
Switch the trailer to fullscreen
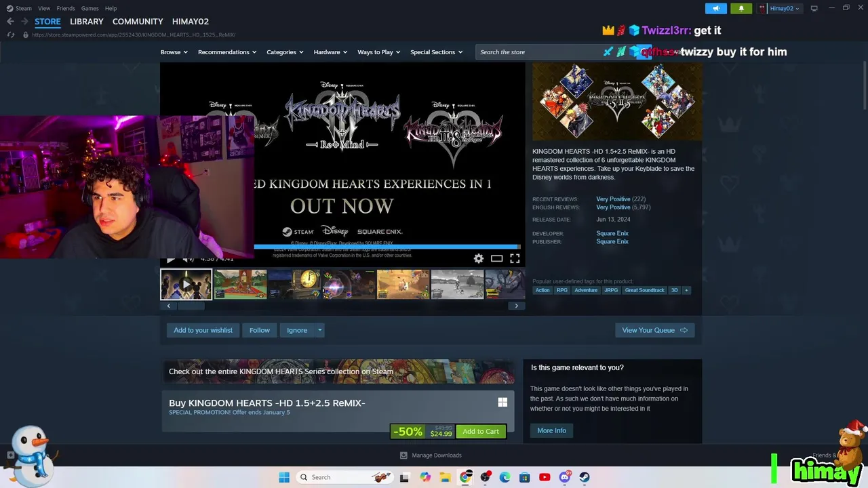pyautogui.click(x=515, y=258)
